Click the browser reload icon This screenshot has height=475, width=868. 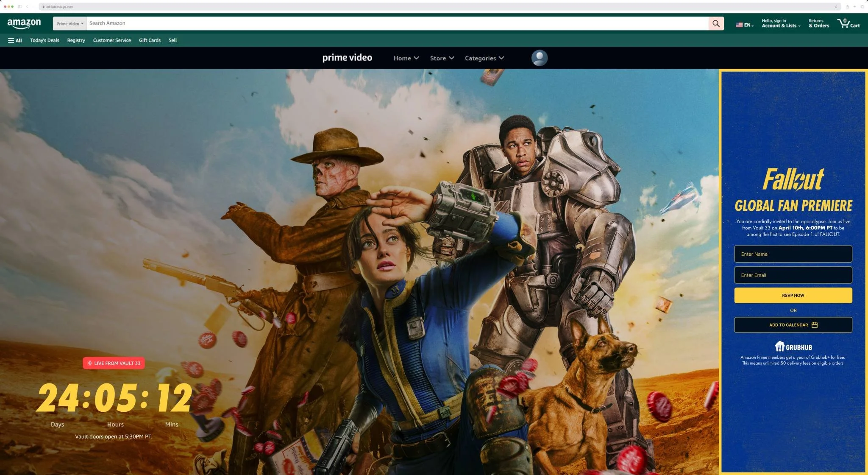point(836,6)
